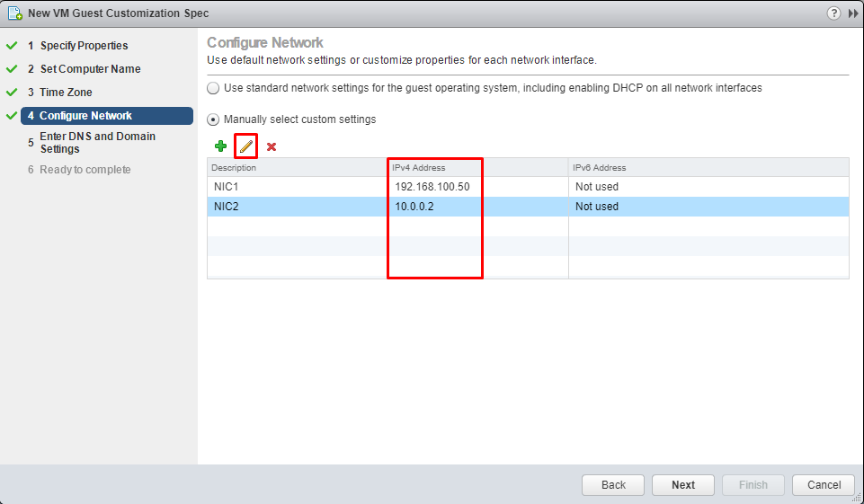Viewport: 864px width, 504px height.
Task: Select standard network settings with DHCP option
Action: coord(213,88)
